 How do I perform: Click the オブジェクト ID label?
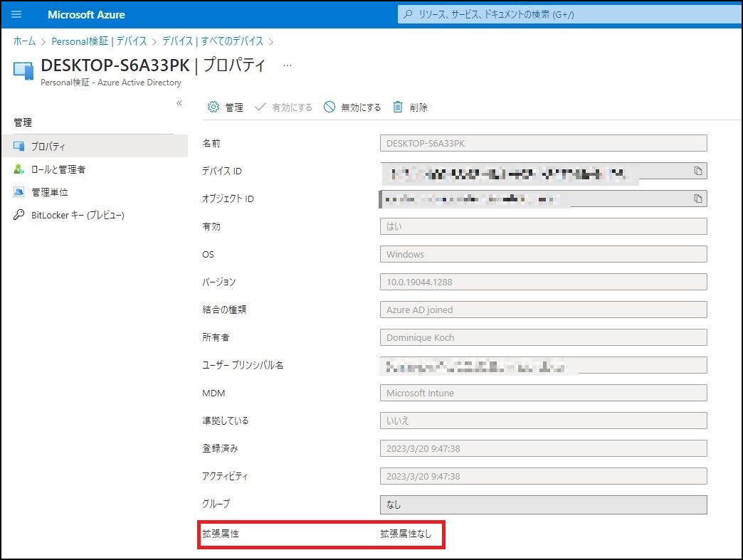[x=228, y=199]
